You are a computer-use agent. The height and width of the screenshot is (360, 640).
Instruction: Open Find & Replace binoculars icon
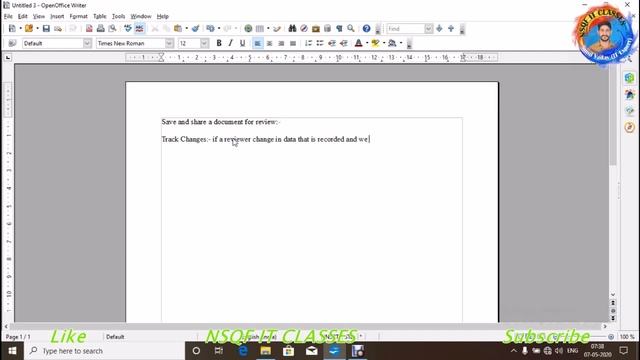pyautogui.click(x=292, y=29)
